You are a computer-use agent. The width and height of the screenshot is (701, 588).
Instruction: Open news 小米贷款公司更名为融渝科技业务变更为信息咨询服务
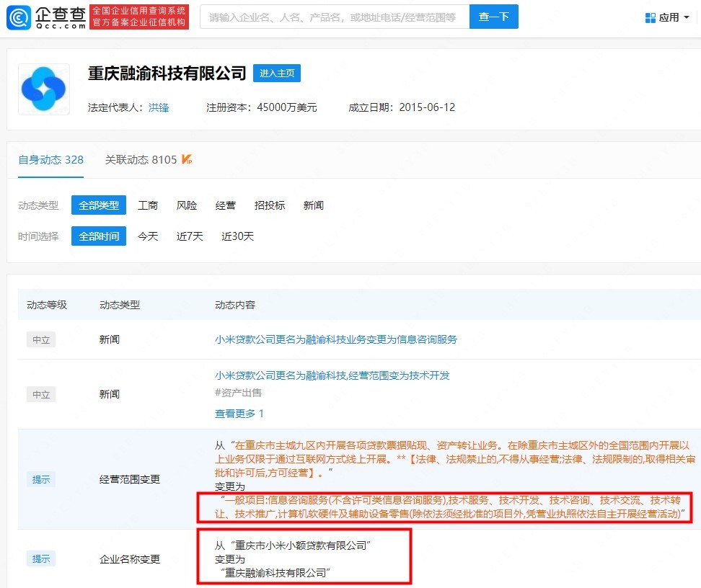336,339
